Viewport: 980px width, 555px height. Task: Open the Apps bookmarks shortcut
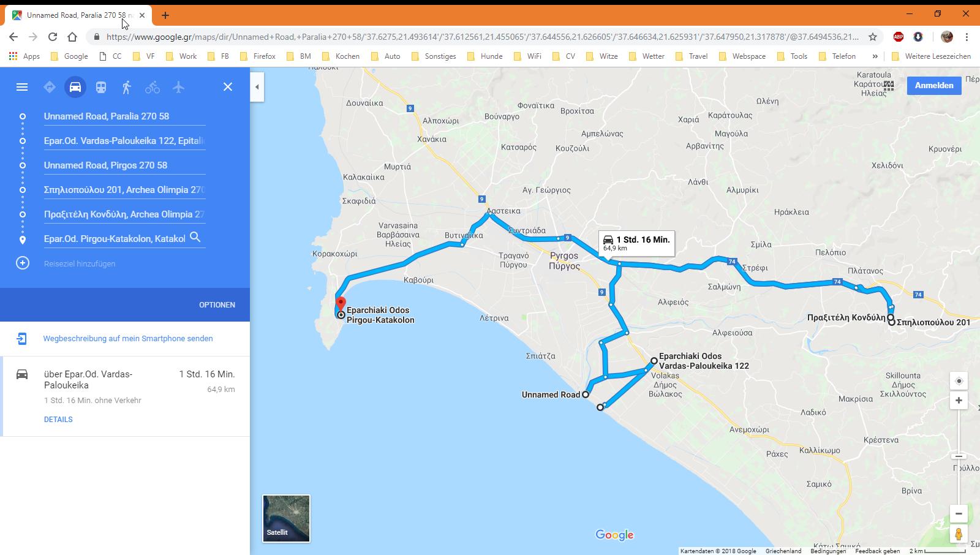point(24,56)
